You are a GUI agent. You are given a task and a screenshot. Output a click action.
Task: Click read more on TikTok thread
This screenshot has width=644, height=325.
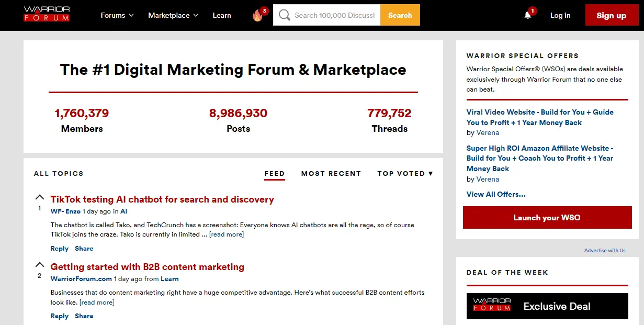(x=227, y=234)
